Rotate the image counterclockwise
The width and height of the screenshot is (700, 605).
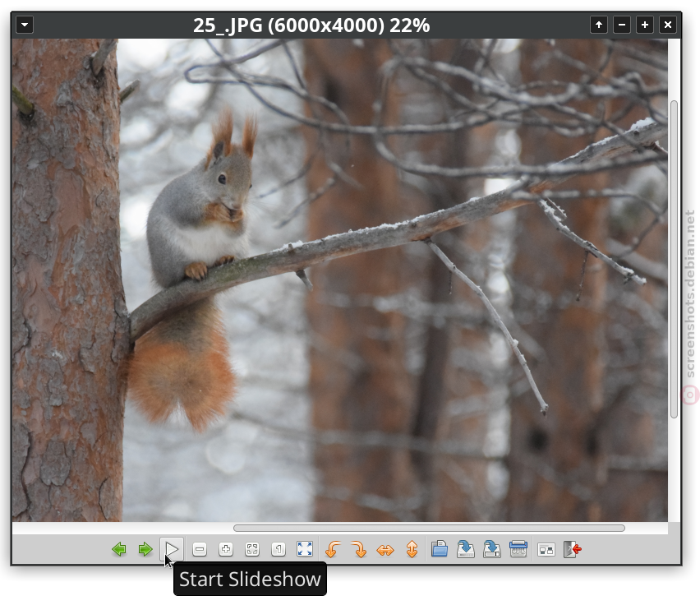click(x=333, y=549)
